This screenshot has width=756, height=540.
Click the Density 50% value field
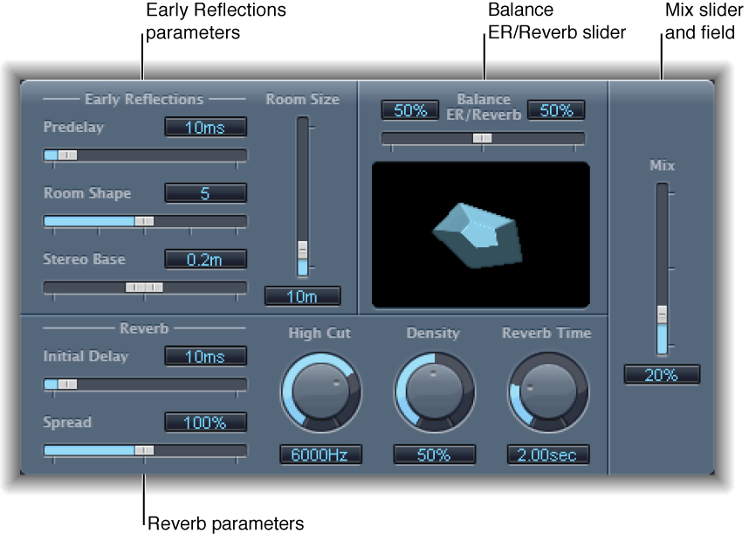pyautogui.click(x=434, y=453)
